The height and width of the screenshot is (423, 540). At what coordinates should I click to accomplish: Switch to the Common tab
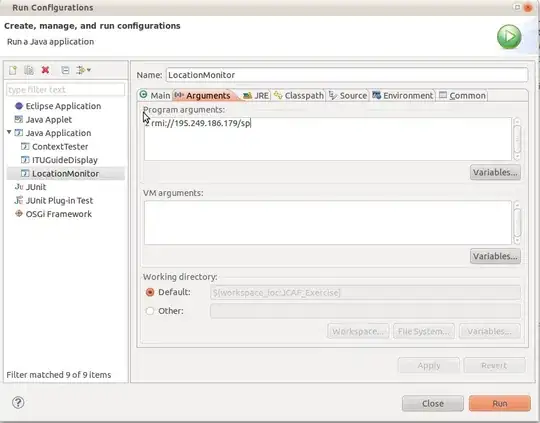point(463,95)
